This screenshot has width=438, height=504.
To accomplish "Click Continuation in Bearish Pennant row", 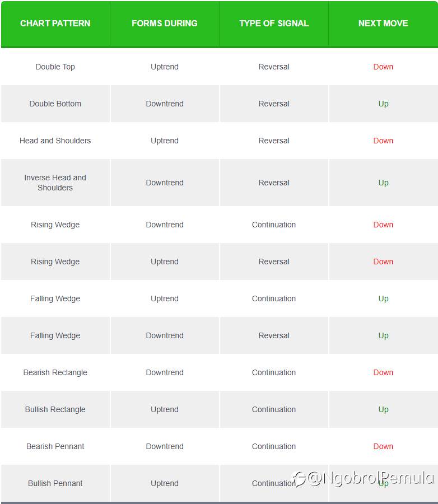I will point(274,446).
